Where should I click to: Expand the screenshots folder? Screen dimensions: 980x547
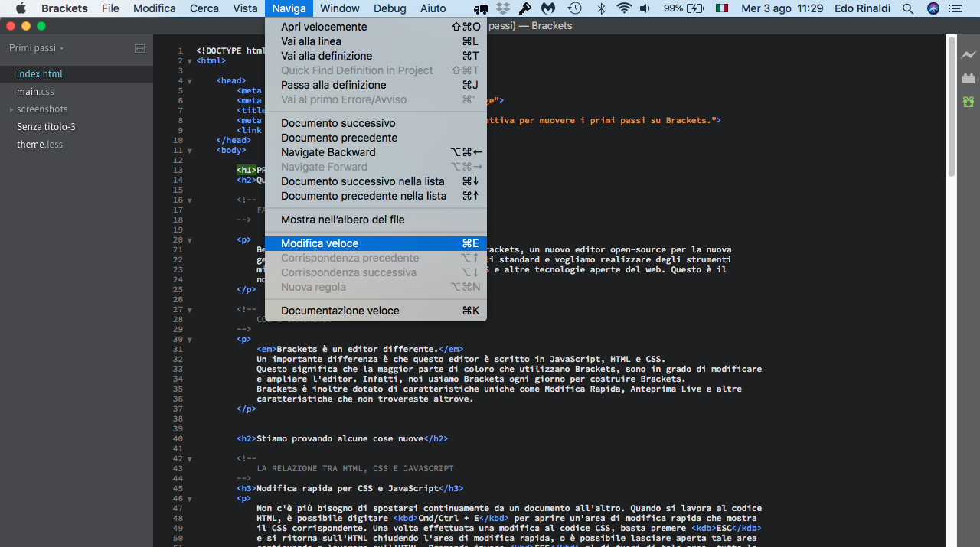[11, 109]
